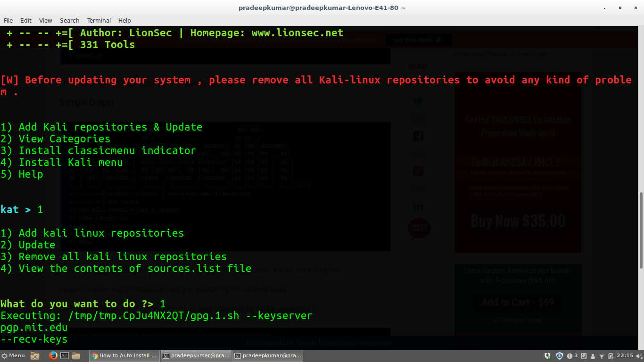Open the Search menu
This screenshot has height=362, width=644.
coord(69,20)
